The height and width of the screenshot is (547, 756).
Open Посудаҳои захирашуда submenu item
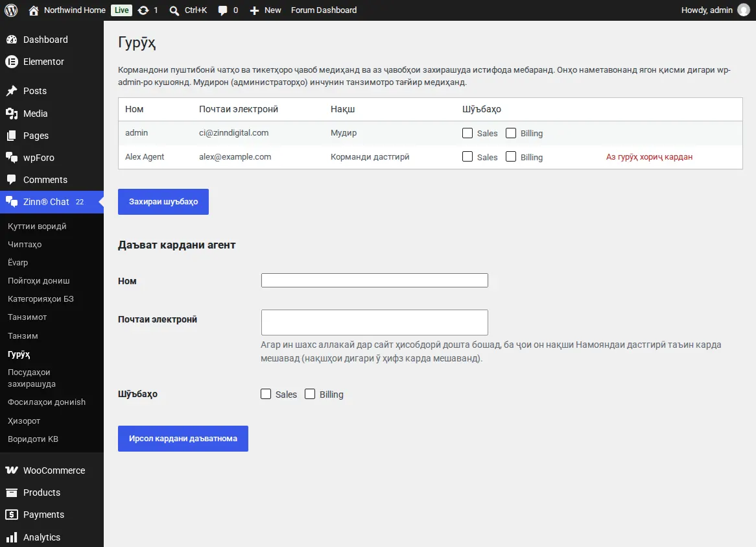pyautogui.click(x=32, y=378)
